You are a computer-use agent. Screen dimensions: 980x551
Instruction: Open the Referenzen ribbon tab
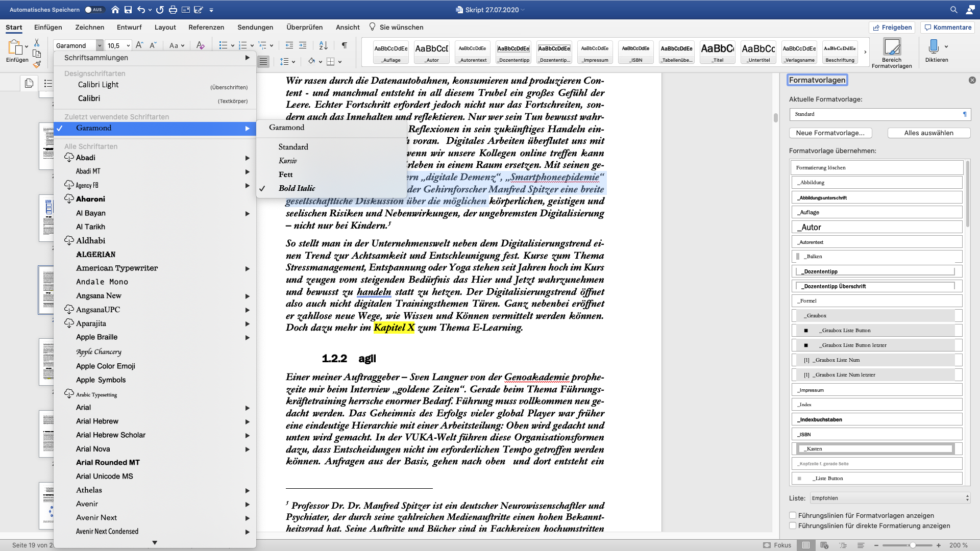[206, 27]
